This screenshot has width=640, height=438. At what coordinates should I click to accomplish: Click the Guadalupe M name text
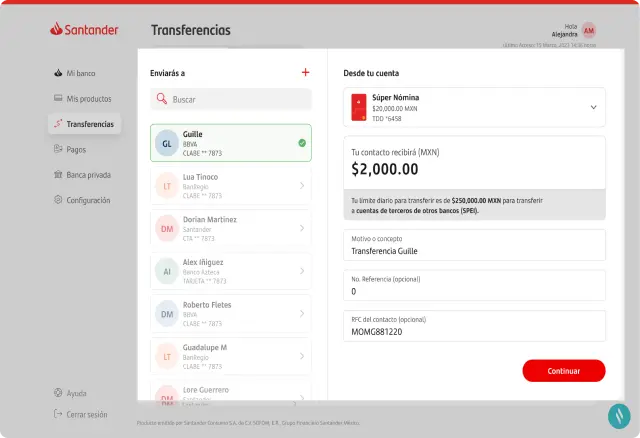click(x=204, y=347)
